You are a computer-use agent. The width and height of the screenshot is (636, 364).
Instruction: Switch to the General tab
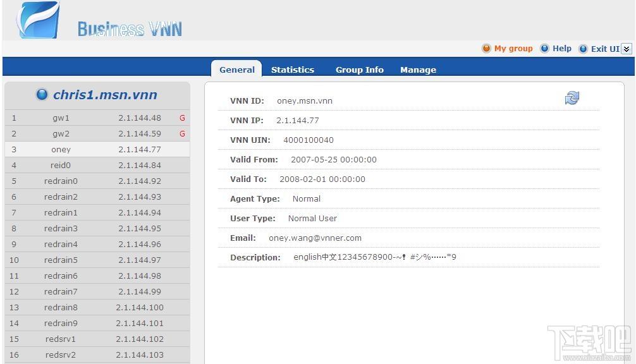click(x=237, y=70)
